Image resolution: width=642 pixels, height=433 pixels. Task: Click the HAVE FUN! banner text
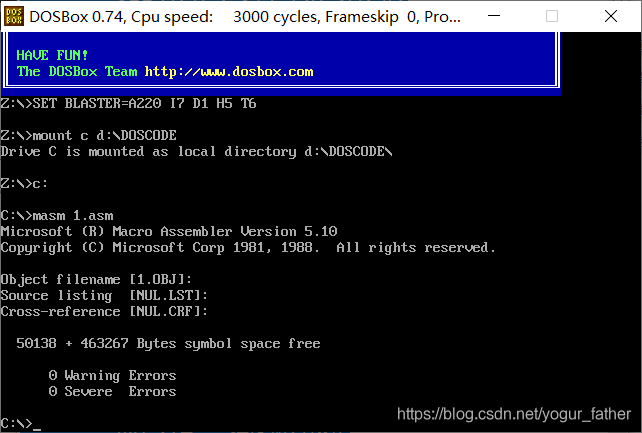52,55
